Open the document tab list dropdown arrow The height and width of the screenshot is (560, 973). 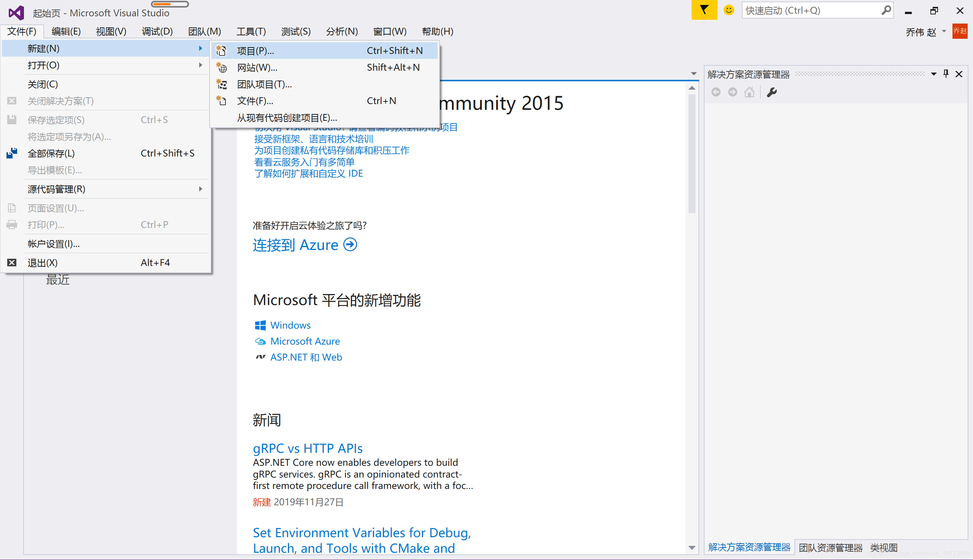(x=694, y=73)
